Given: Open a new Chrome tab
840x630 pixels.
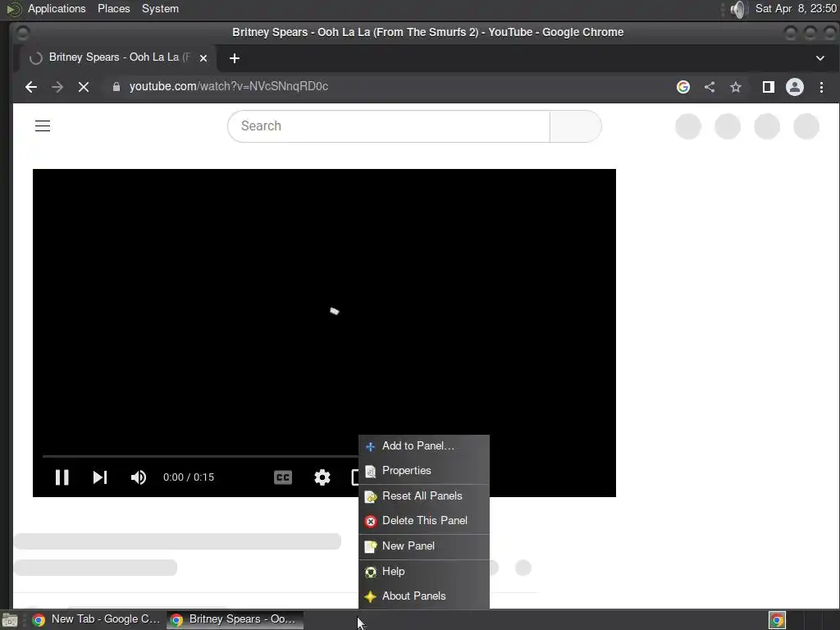Looking at the screenshot, I should (234, 58).
